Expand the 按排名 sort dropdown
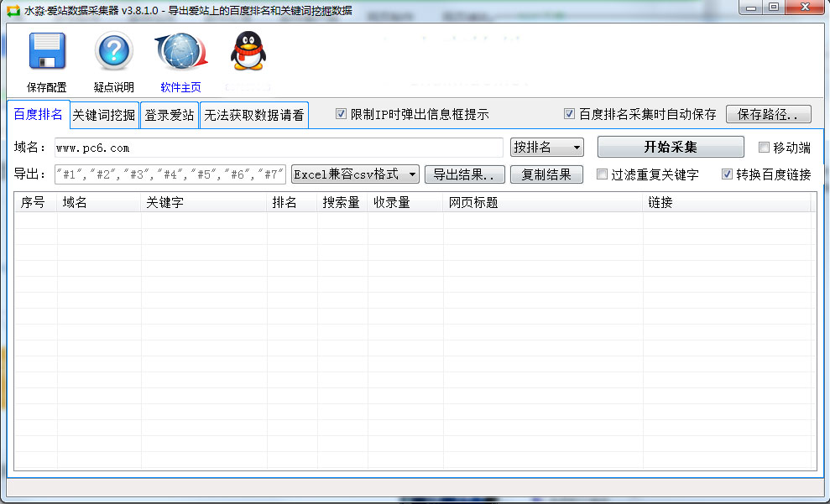Image resolution: width=830 pixels, height=504 pixels. pyautogui.click(x=547, y=147)
